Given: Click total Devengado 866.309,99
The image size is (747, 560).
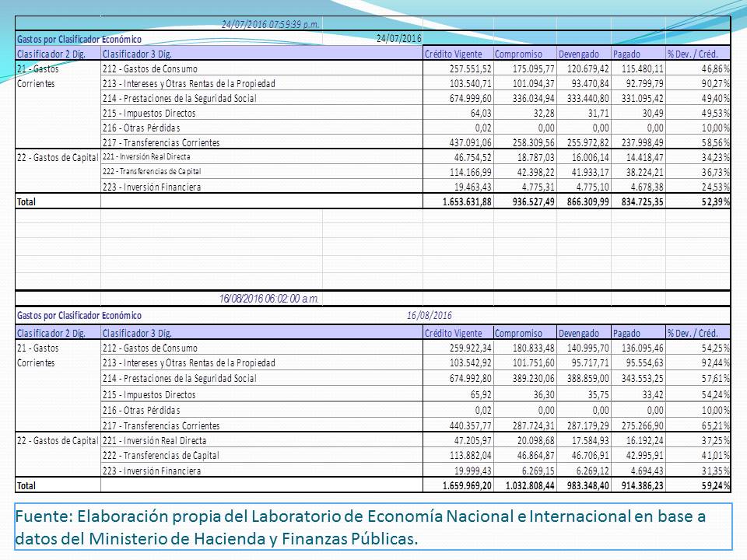Looking at the screenshot, I should click(588, 201).
